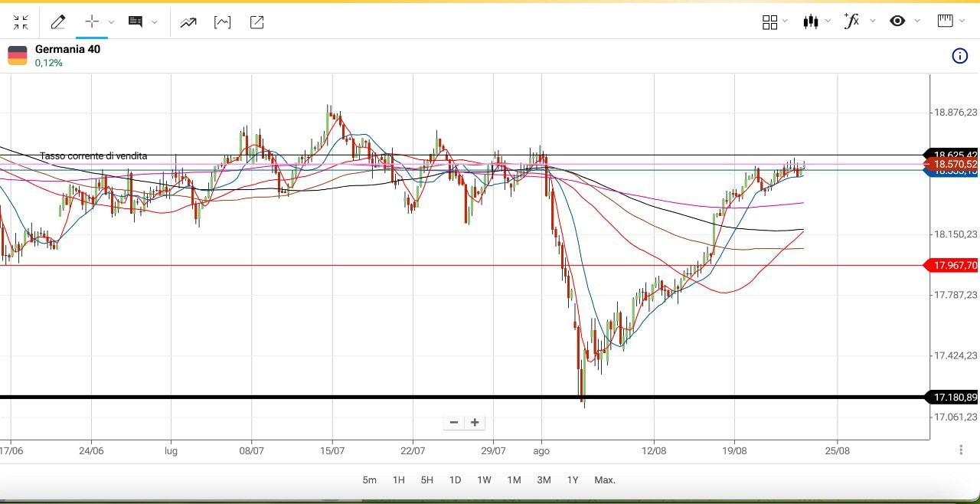Switch to the 1D timeframe
The height and width of the screenshot is (504, 980).
pyautogui.click(x=455, y=480)
